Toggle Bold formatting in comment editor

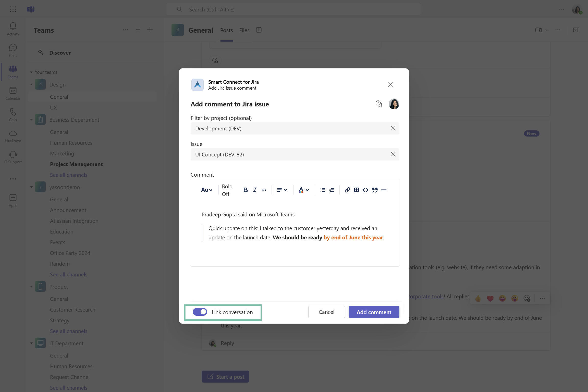coord(246,190)
